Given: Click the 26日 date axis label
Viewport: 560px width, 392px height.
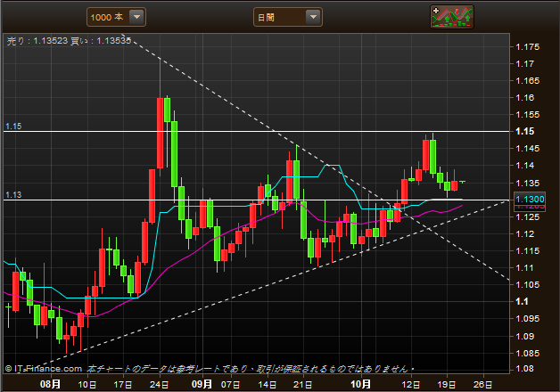Looking at the screenshot, I should 482,385.
